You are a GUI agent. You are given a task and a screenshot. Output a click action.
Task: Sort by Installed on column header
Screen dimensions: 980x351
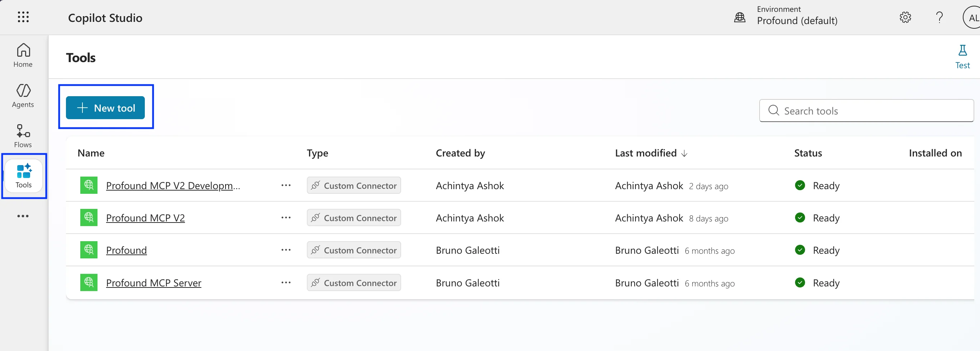(935, 153)
